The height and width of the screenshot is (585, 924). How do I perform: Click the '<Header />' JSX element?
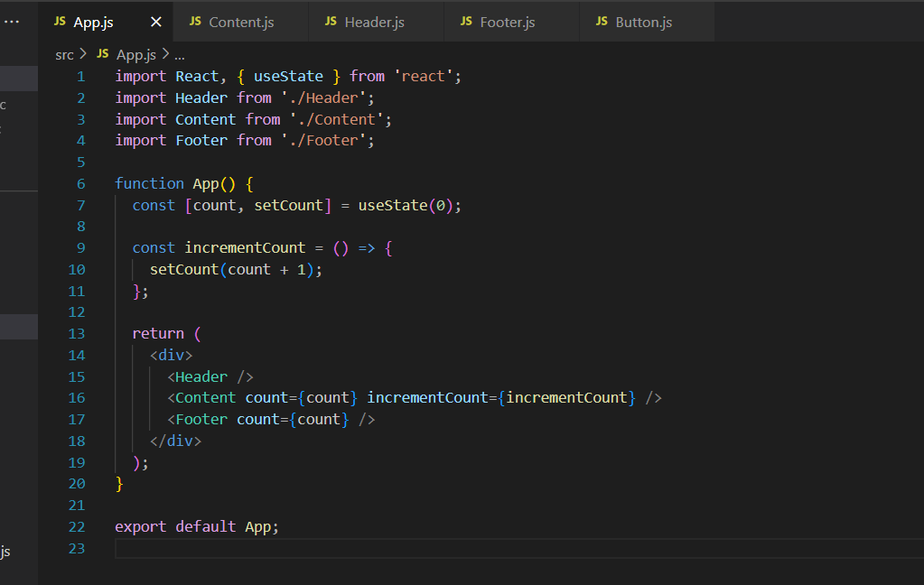210,377
